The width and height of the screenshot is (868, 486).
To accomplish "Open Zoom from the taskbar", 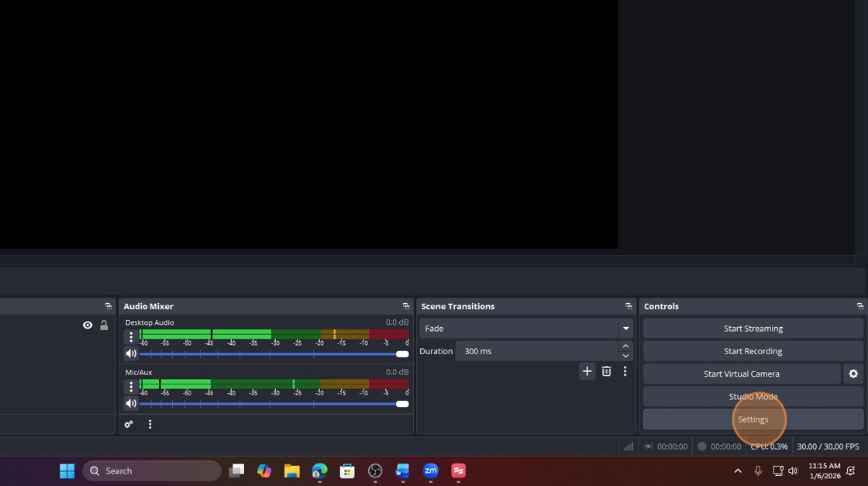I will click(431, 470).
